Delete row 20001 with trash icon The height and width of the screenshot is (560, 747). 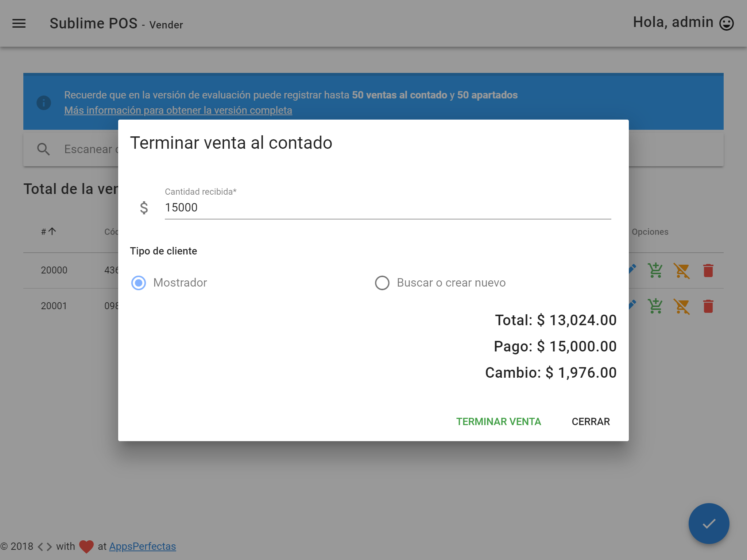click(708, 306)
